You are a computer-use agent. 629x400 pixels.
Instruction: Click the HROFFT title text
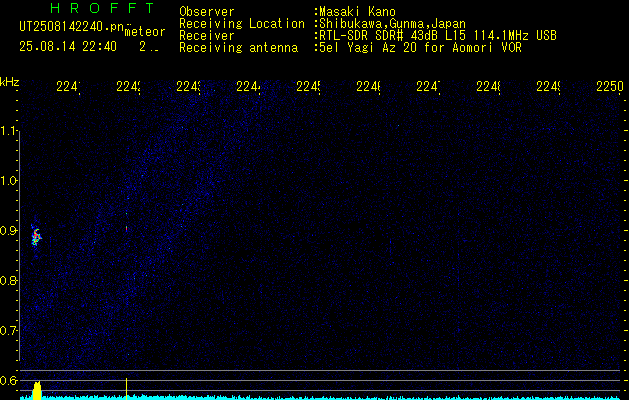pyautogui.click(x=102, y=8)
